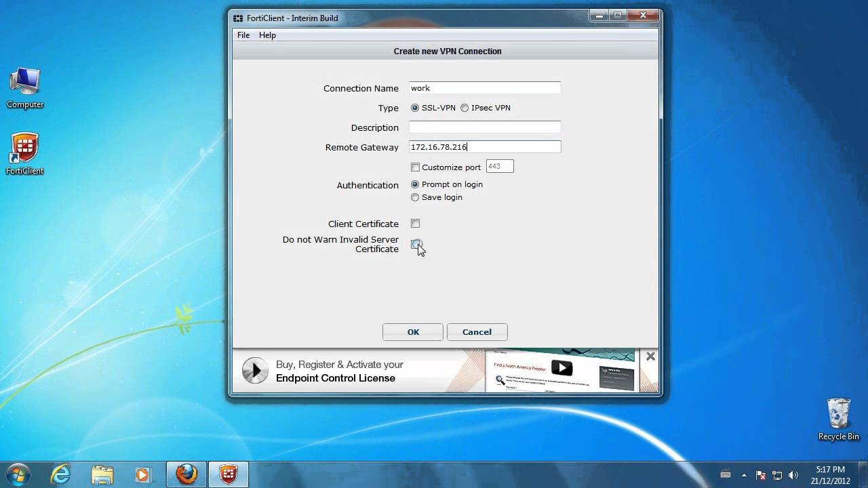The image size is (868, 488).
Task: Click the FortiClient shield icon in taskbar
Action: click(x=229, y=474)
